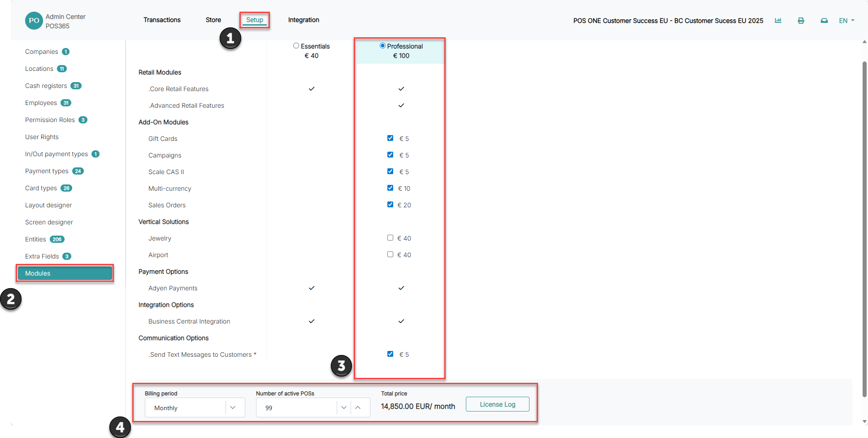Open the statistics chart icon
Image resolution: width=868 pixels, height=438 pixels.
pyautogui.click(x=778, y=21)
